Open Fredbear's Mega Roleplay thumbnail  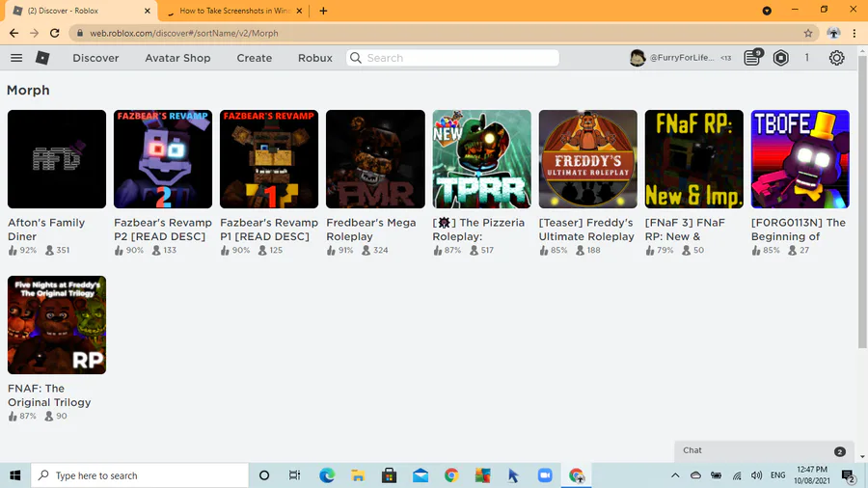(375, 159)
